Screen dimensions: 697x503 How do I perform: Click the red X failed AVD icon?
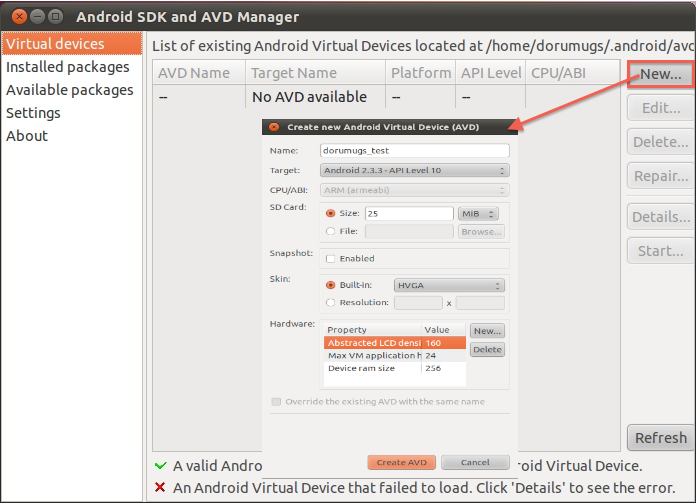pyautogui.click(x=160, y=487)
